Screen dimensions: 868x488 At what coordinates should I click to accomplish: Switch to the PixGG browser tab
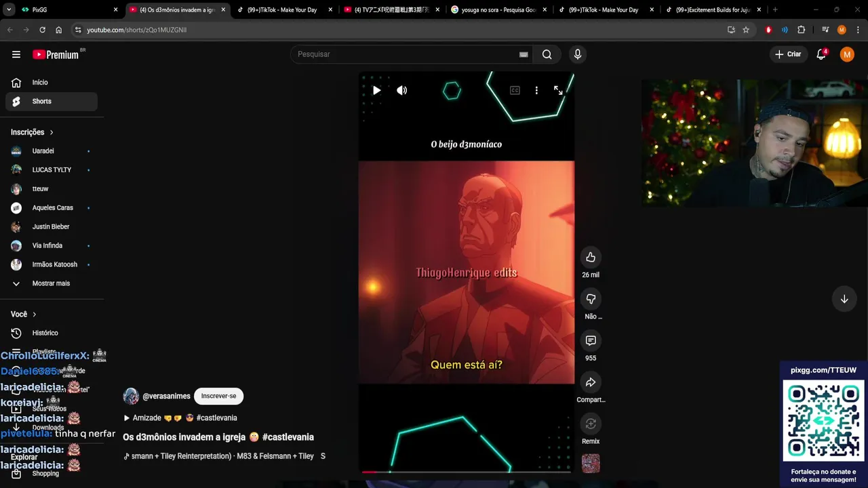pos(68,9)
